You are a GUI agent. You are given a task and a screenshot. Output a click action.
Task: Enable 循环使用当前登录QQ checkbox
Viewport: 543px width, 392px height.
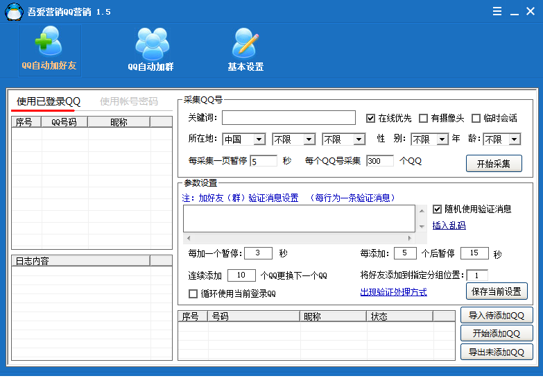point(193,294)
